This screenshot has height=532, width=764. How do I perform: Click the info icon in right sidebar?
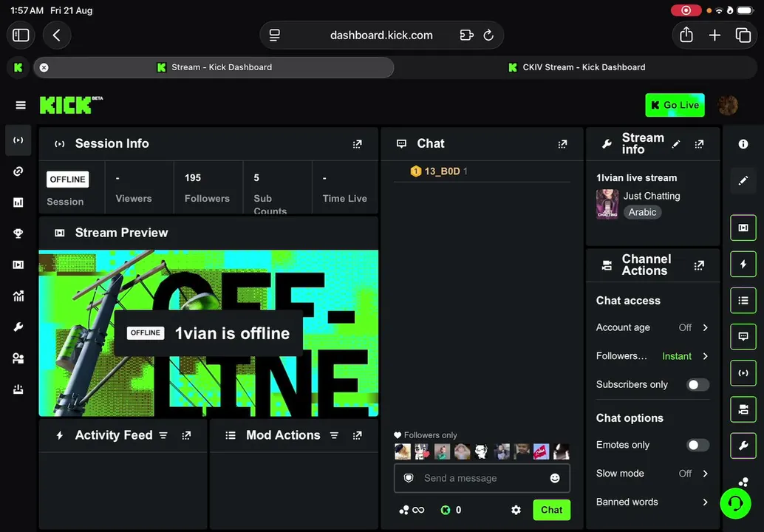pyautogui.click(x=743, y=144)
